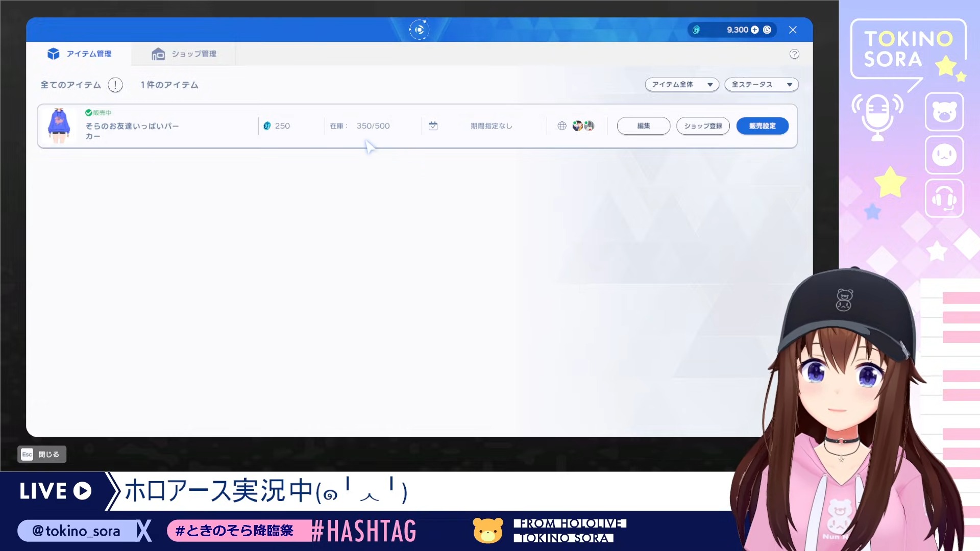Image resolution: width=980 pixels, height=551 pixels.
Task: Click the X logo beside @tokino_sora
Action: coord(144,531)
